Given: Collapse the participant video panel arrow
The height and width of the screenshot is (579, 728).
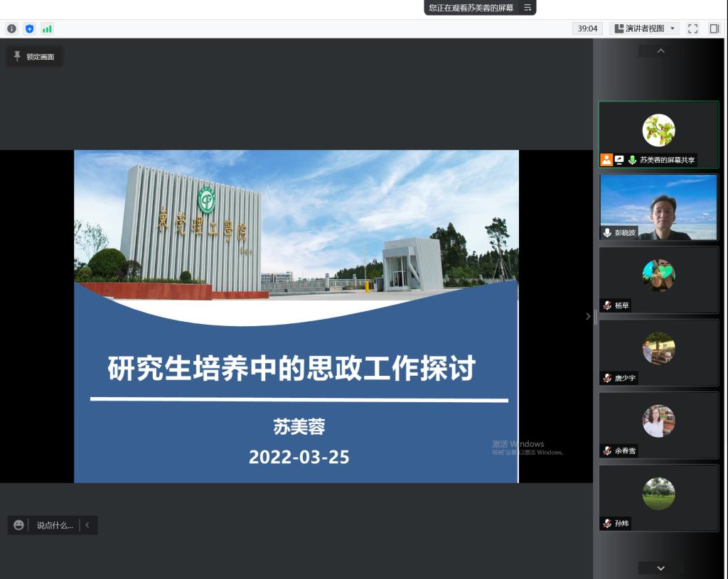Looking at the screenshot, I should coord(588,316).
